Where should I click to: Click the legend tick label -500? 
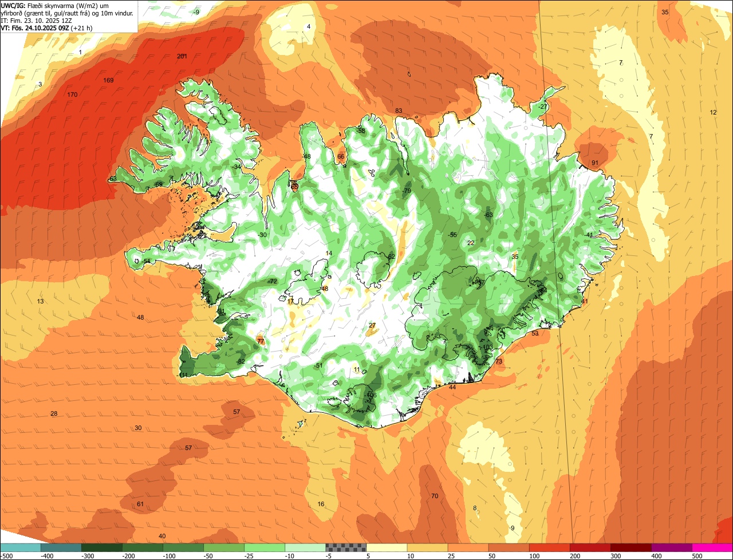(x=6, y=556)
